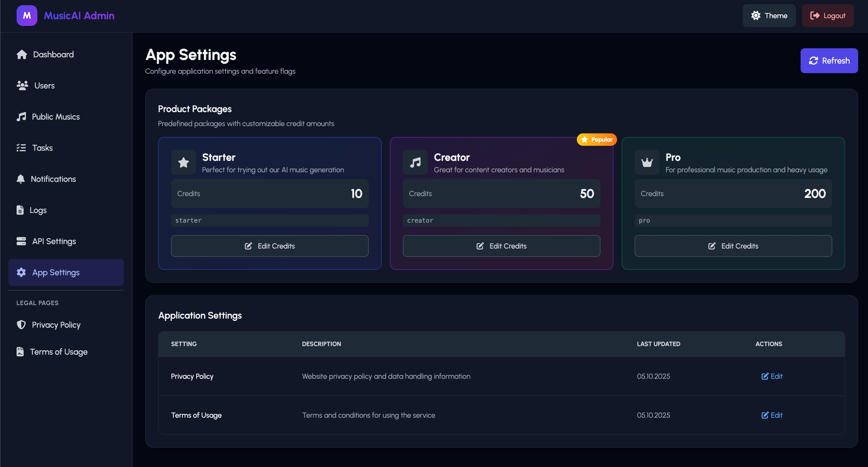Click the Logs document icon

20,210
